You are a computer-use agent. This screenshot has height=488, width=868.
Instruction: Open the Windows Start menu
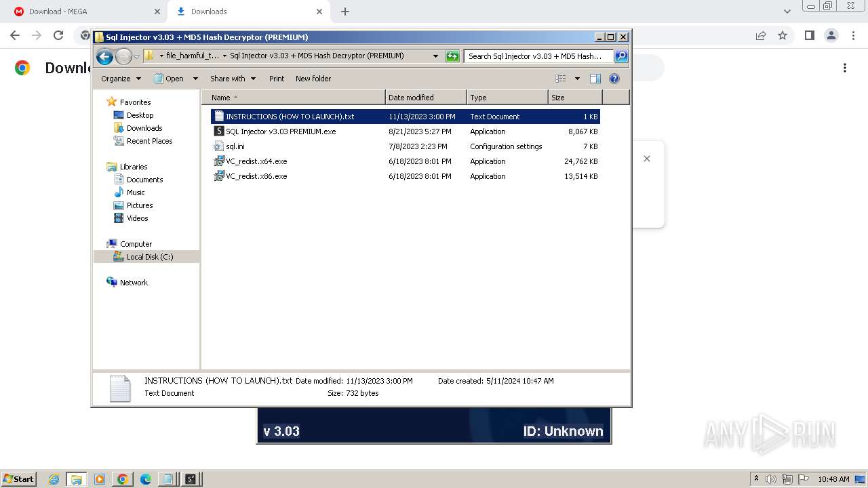pos(18,479)
